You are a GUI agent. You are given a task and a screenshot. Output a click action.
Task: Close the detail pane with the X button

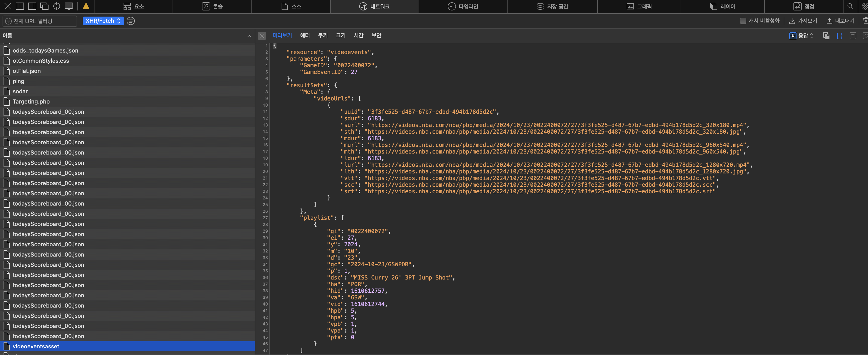(262, 35)
